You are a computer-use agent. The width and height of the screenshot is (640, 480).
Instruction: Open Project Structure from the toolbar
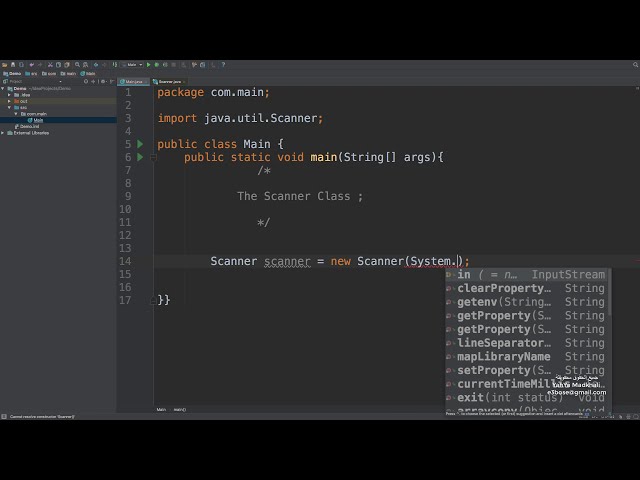click(202, 65)
